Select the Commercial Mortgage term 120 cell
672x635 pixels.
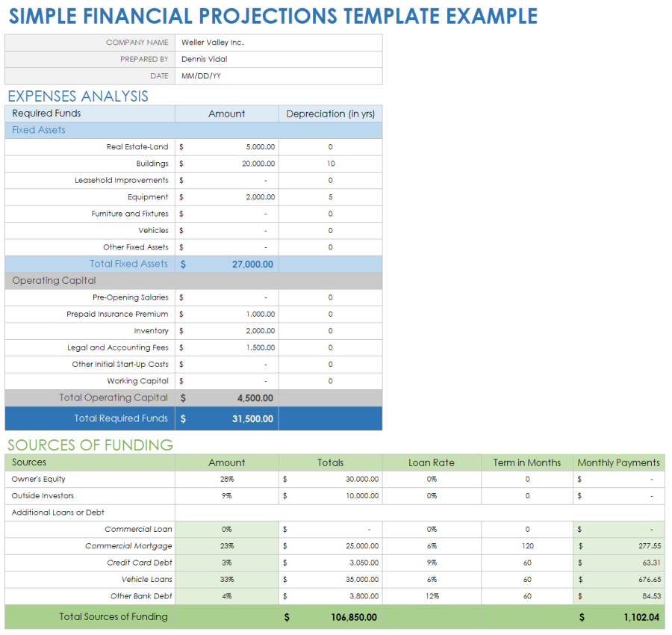527,546
